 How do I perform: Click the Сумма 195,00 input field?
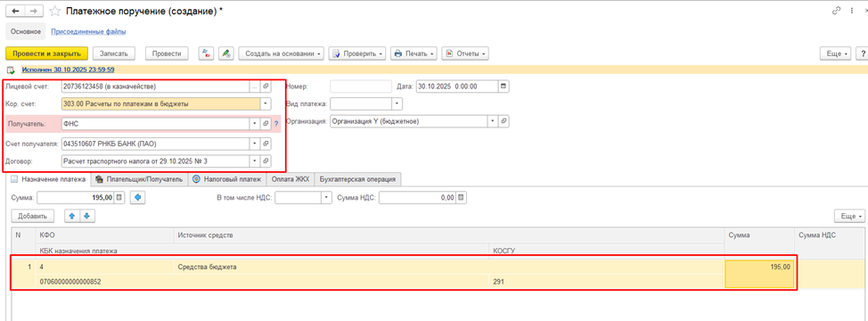pos(76,197)
